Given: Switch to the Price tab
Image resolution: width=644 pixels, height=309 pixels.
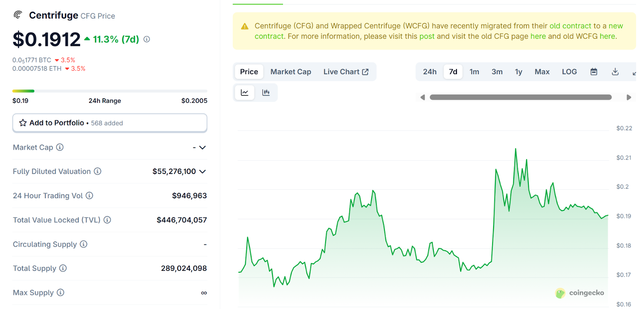Looking at the screenshot, I should [x=249, y=72].
